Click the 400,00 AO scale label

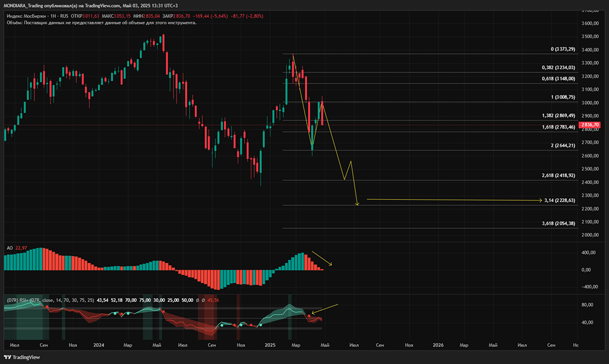click(588, 252)
